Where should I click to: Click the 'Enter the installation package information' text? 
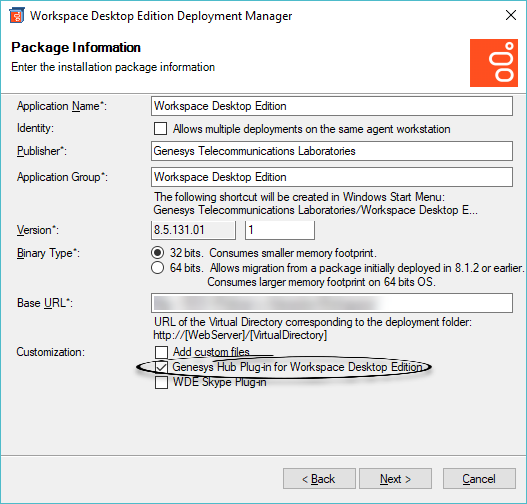[113, 67]
